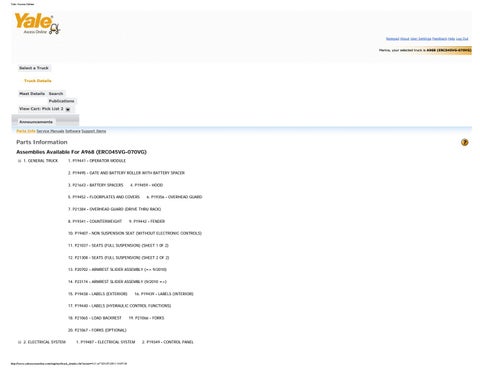Open the Feedback link
This screenshot has height=371, width=480.
439,39
